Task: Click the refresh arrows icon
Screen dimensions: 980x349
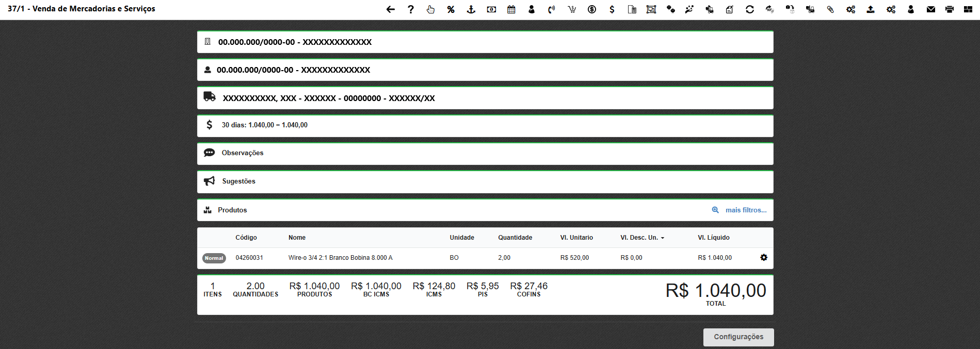Action: pos(750,9)
